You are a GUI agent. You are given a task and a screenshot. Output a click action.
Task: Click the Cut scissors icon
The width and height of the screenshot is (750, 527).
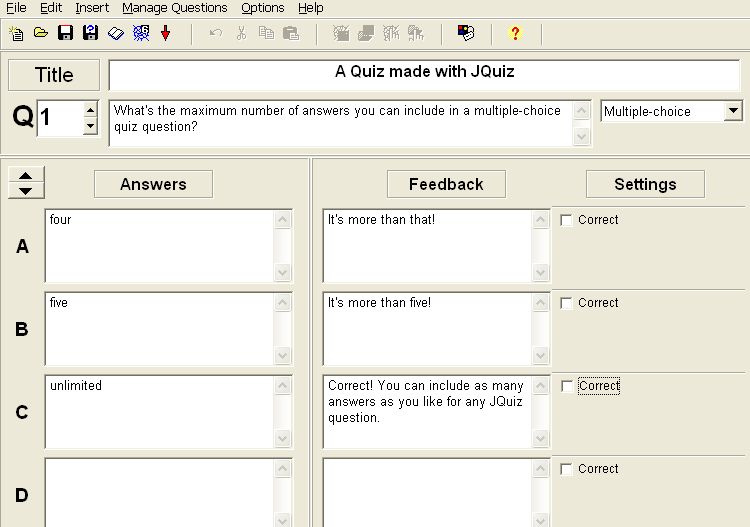[242, 33]
